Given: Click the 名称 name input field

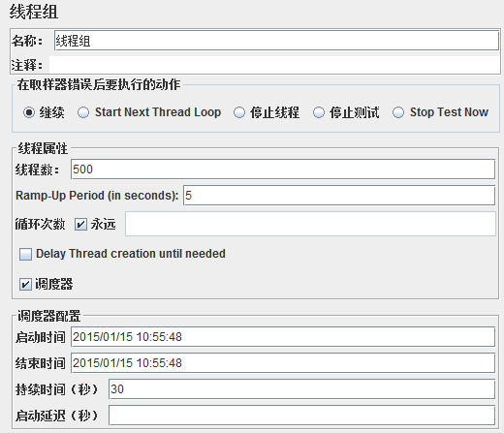Looking at the screenshot, I should pyautogui.click(x=276, y=41).
